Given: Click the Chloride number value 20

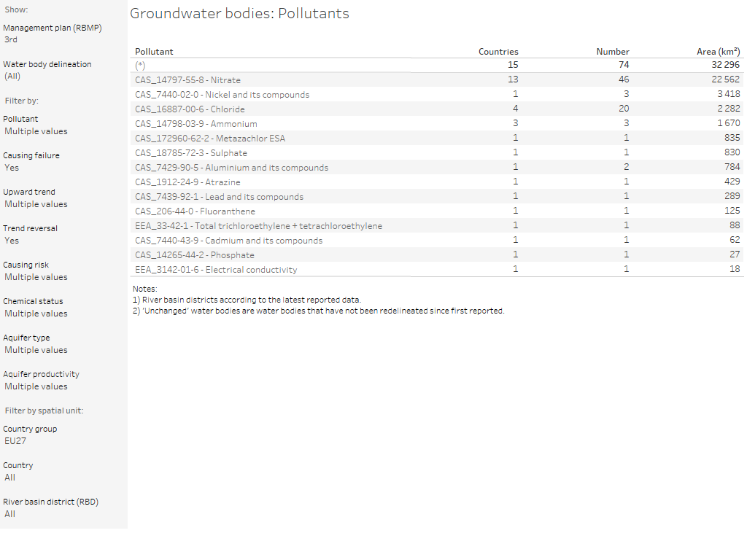Looking at the screenshot, I should [624, 109].
